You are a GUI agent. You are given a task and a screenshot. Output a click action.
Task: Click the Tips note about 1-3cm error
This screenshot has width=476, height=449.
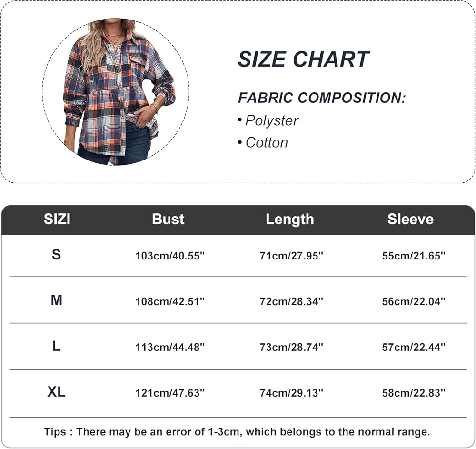point(237,432)
